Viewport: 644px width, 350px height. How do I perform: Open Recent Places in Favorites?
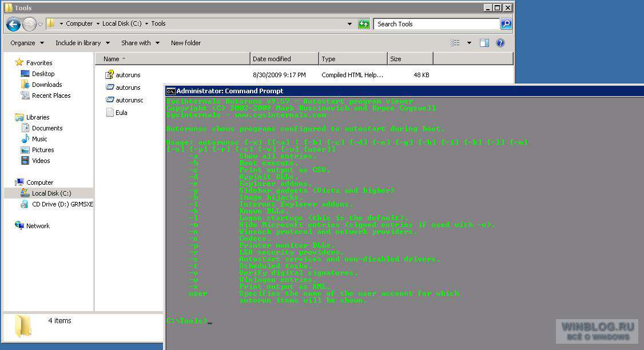pyautogui.click(x=51, y=96)
